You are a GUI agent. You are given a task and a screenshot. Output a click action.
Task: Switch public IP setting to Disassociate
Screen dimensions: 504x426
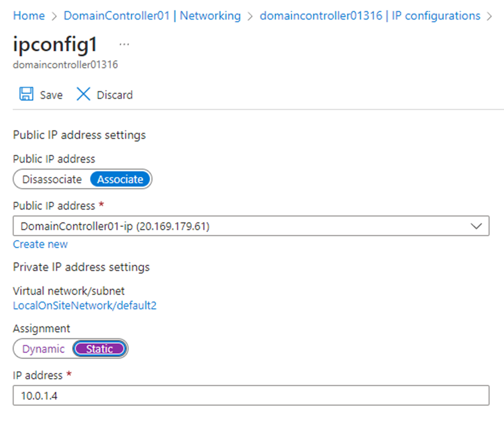[x=52, y=179]
